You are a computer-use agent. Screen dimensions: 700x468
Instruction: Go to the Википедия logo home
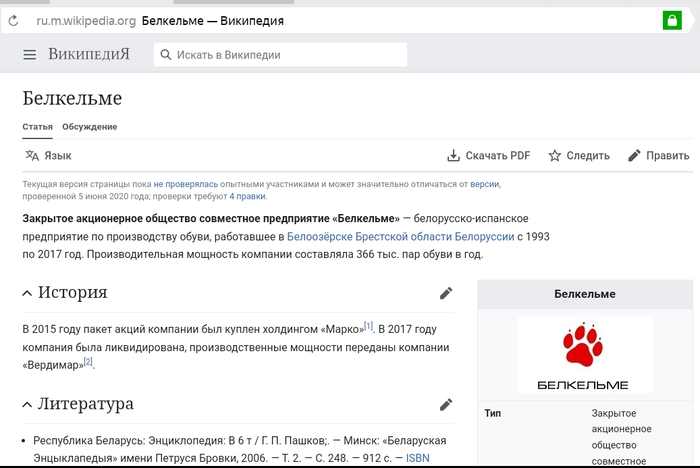click(x=89, y=54)
